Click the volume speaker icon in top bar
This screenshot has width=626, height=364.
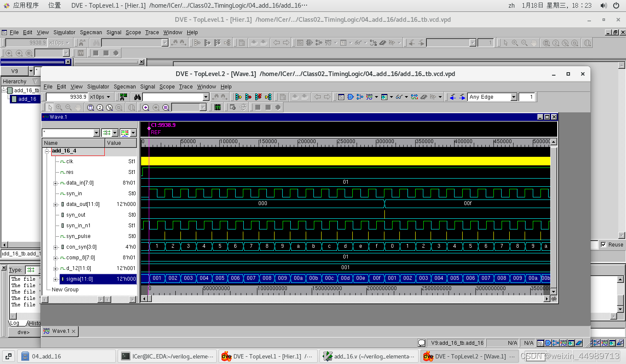603,6
